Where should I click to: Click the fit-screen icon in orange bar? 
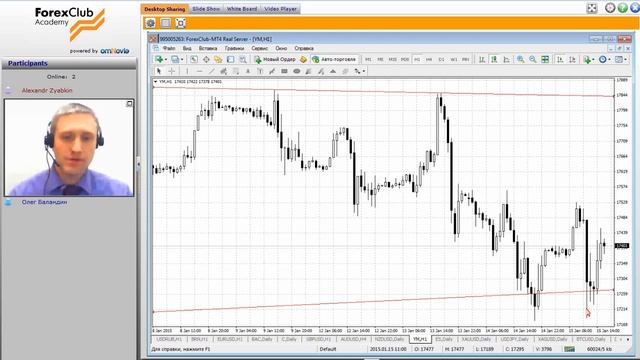(180, 23)
